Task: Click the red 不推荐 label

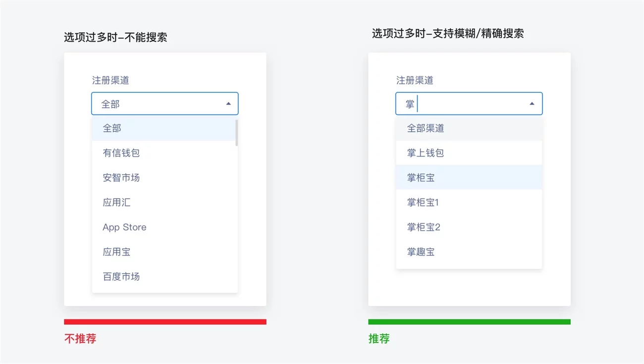Action: [x=80, y=339]
